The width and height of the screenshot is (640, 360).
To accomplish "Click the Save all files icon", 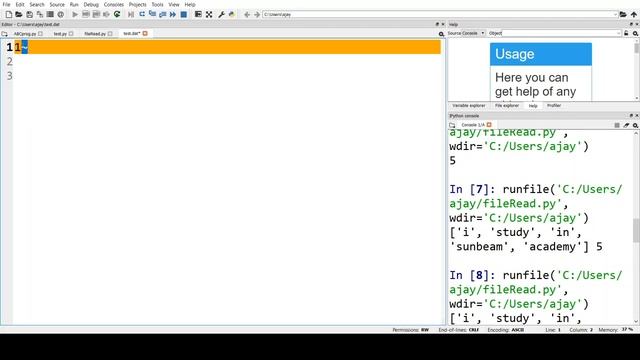I will (40, 14).
